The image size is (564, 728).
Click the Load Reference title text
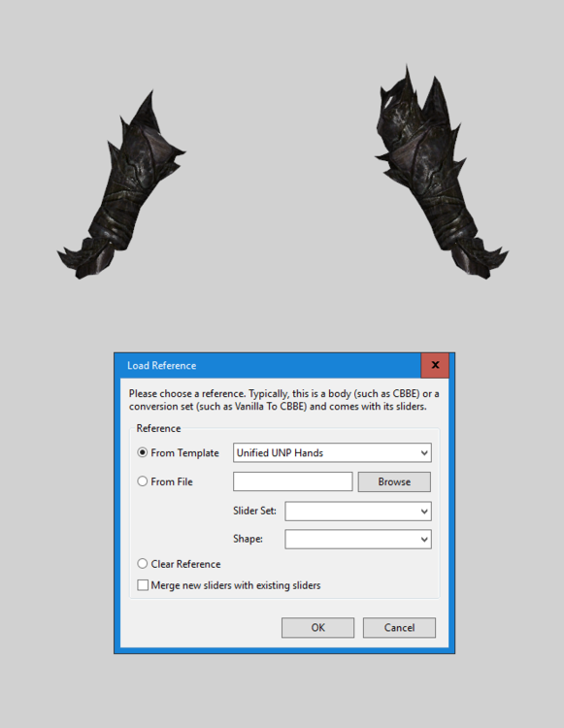[161, 365]
